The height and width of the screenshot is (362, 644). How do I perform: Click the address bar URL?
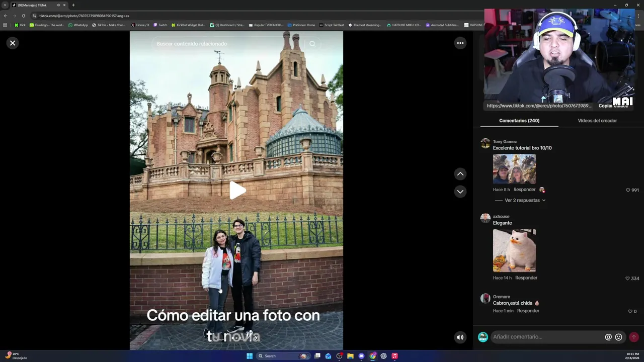pyautogui.click(x=84, y=16)
